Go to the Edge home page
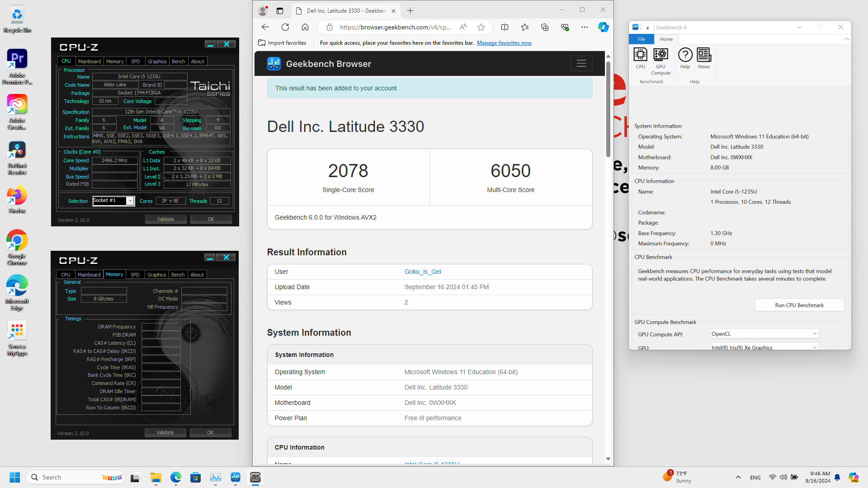This screenshot has height=488, width=868. tap(305, 27)
